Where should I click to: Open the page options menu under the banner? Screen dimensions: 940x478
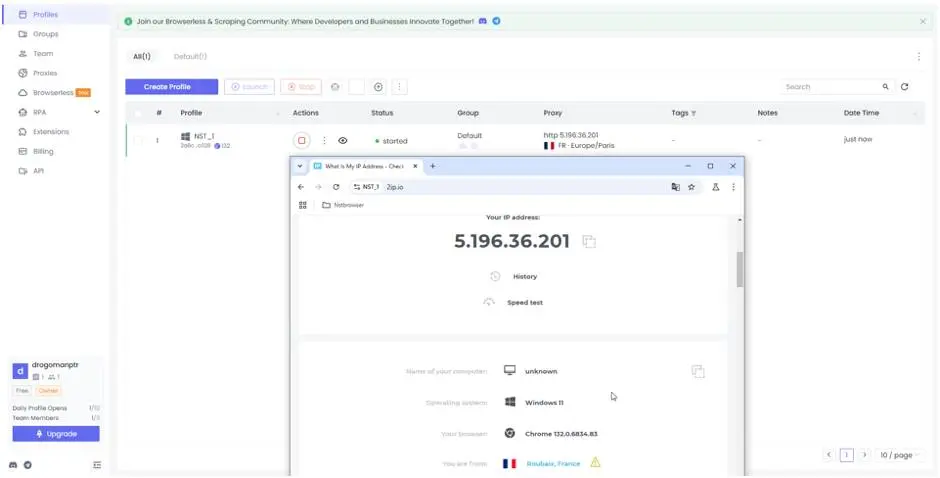918,56
